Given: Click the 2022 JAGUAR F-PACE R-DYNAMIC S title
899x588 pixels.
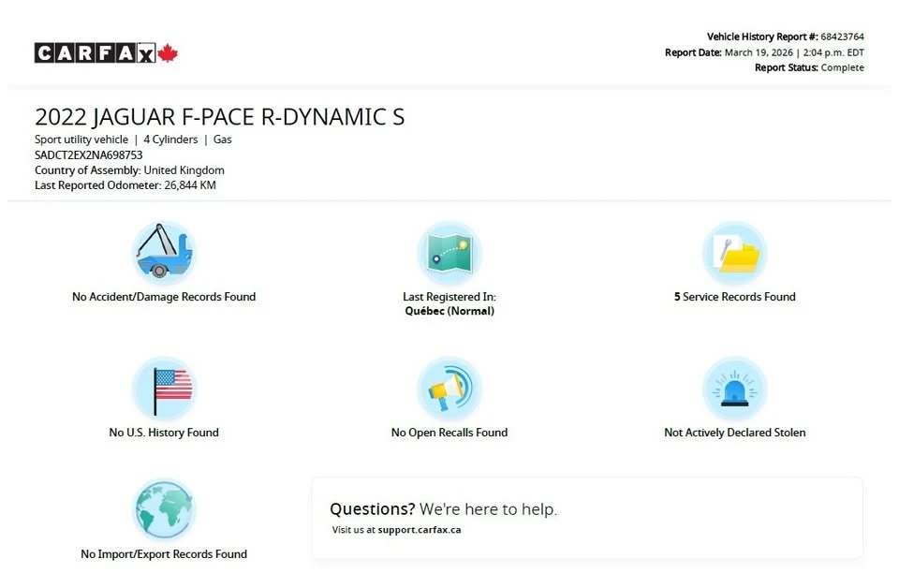Looking at the screenshot, I should point(219,117).
